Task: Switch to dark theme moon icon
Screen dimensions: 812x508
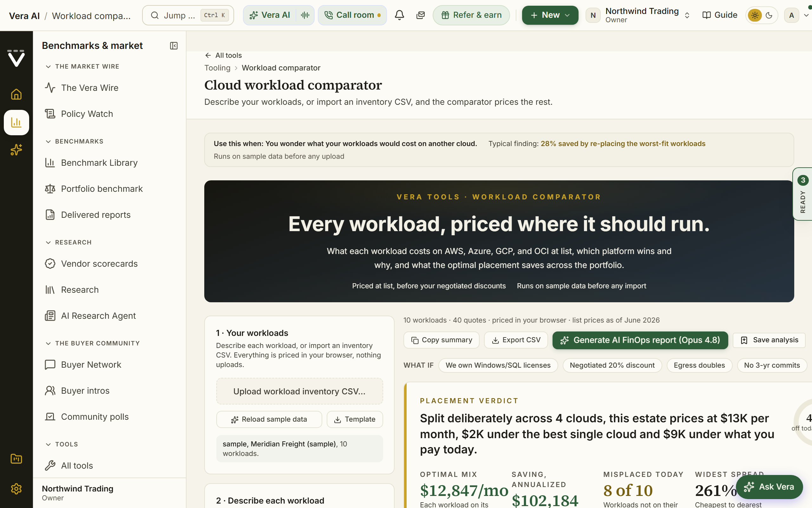Action: 769,15
